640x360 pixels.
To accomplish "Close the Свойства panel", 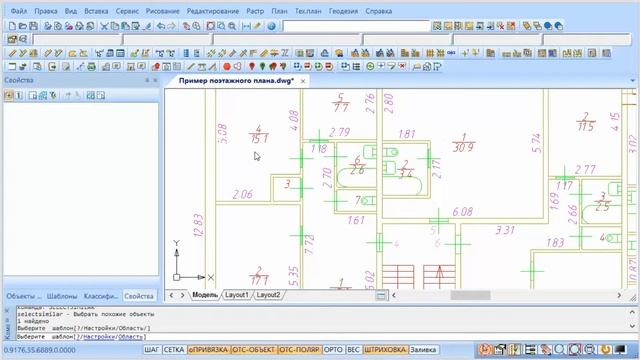I will click(155, 80).
